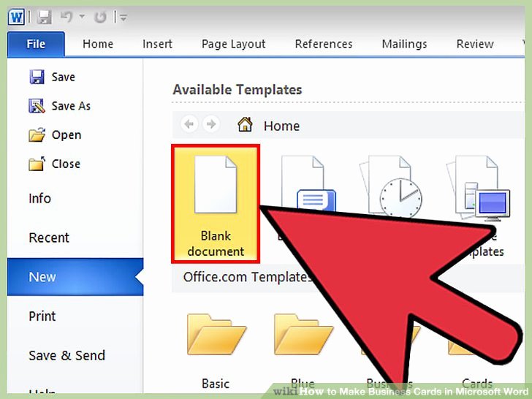This screenshot has width=532, height=399.
Task: Open the Undo history dropdown arrow
Action: point(82,16)
